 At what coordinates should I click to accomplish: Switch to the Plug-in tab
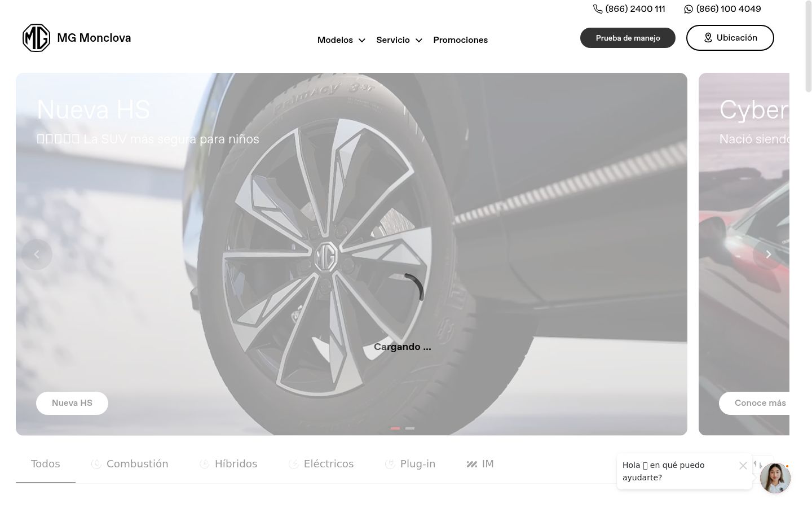[x=410, y=464]
